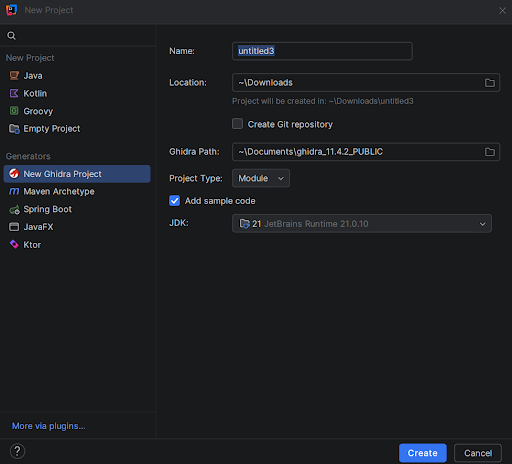Click the Maven Archetype m icon
The width and height of the screenshot is (512, 464).
(x=14, y=191)
